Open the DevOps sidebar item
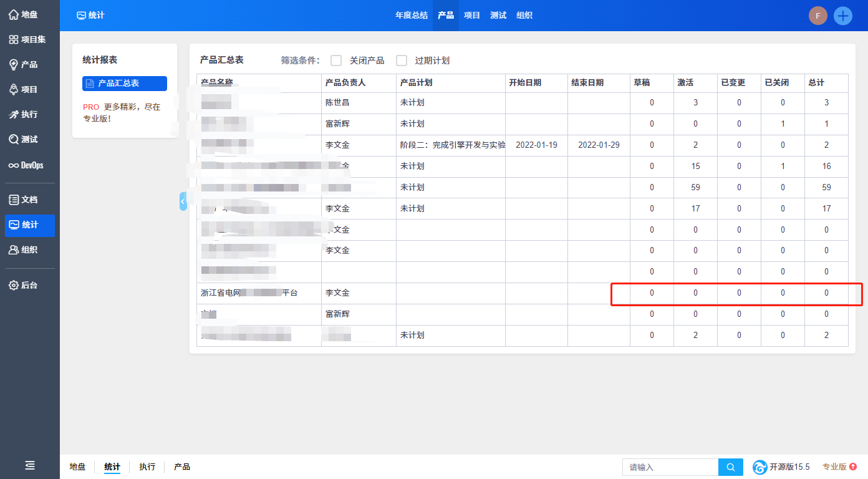 (x=29, y=165)
